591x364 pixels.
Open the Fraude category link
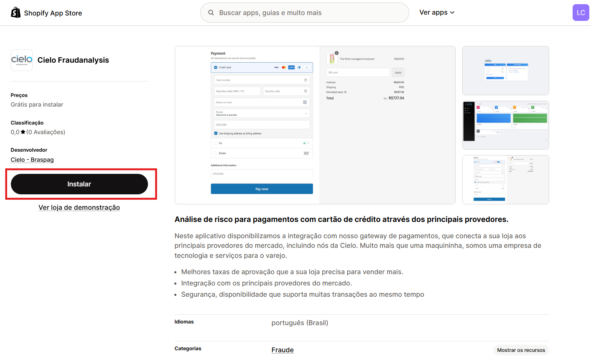coord(283,350)
